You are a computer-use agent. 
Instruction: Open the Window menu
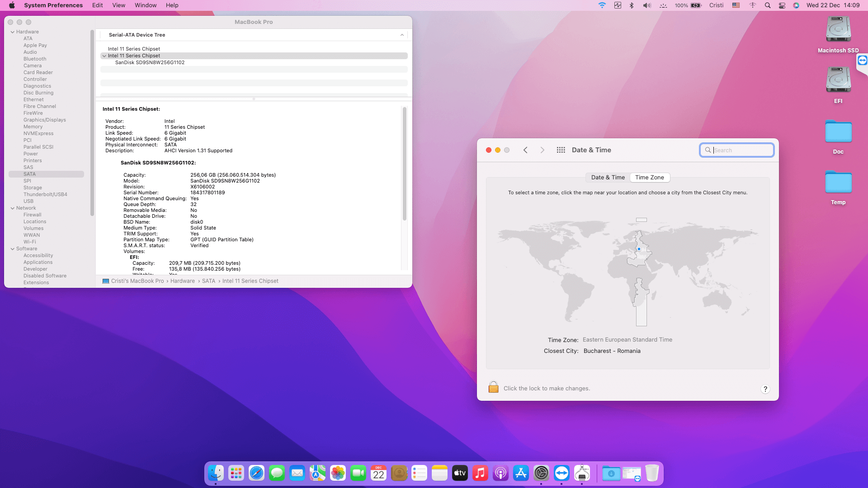coord(146,5)
